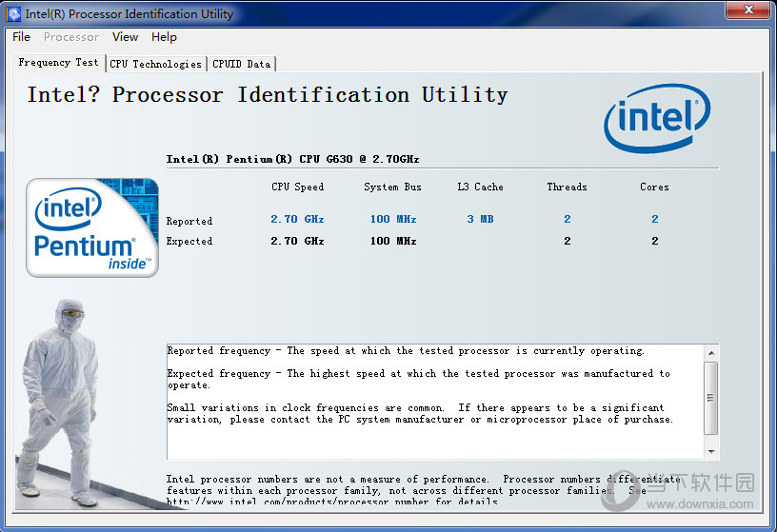
Task: Click the 'Intel? Processor Identification Utility' heading
Action: point(268,94)
